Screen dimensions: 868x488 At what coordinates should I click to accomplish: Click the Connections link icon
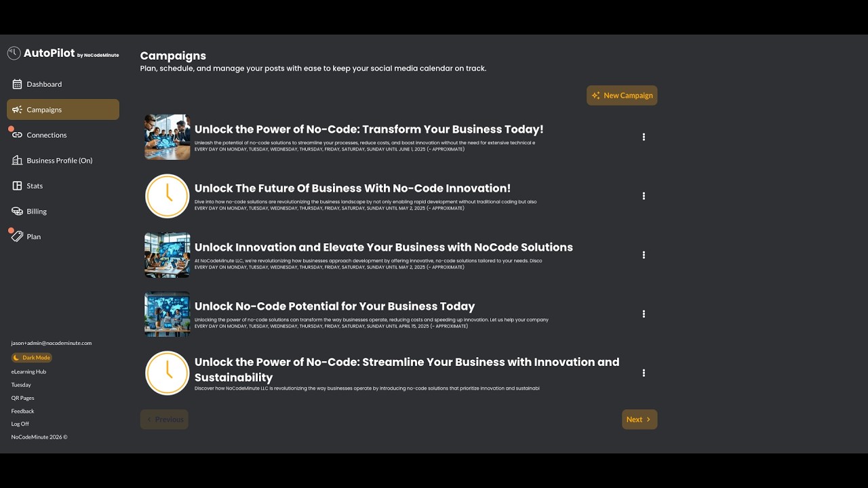pyautogui.click(x=18, y=135)
